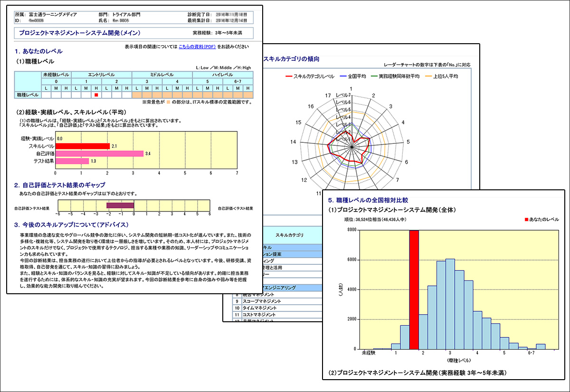Viewport: 570px width, 392px height.
Task: Click the purple gap bar in the gap chart
Action: (x=120, y=205)
